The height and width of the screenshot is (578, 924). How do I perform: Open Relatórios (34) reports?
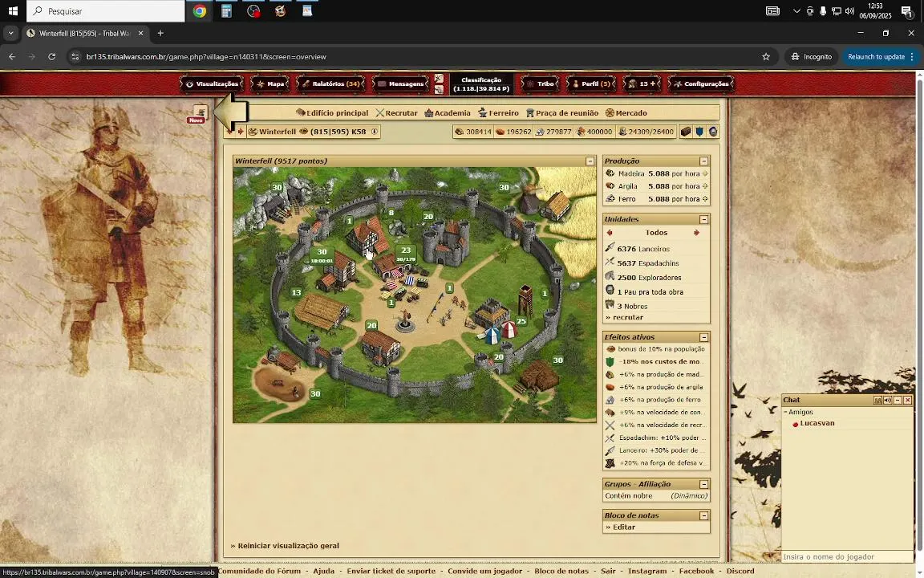coord(330,83)
